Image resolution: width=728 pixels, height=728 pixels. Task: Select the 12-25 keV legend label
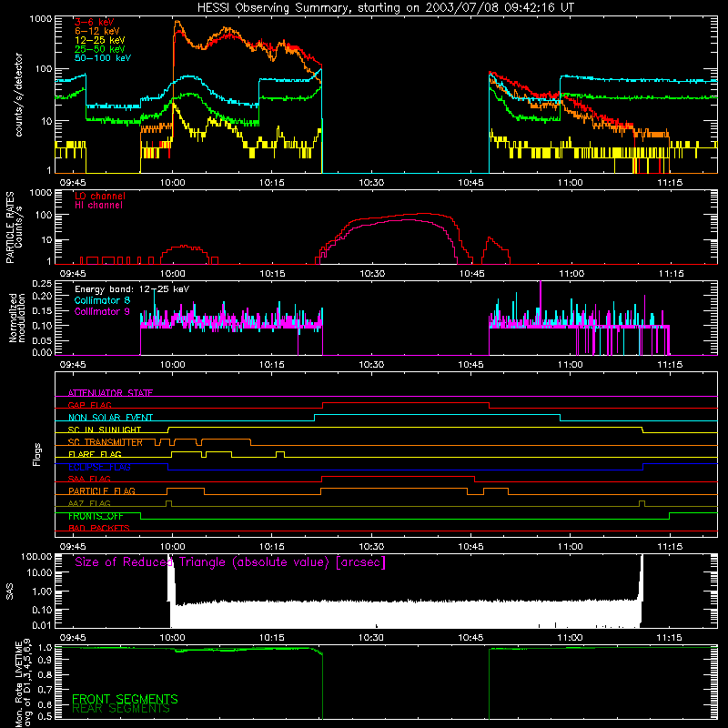coord(100,40)
